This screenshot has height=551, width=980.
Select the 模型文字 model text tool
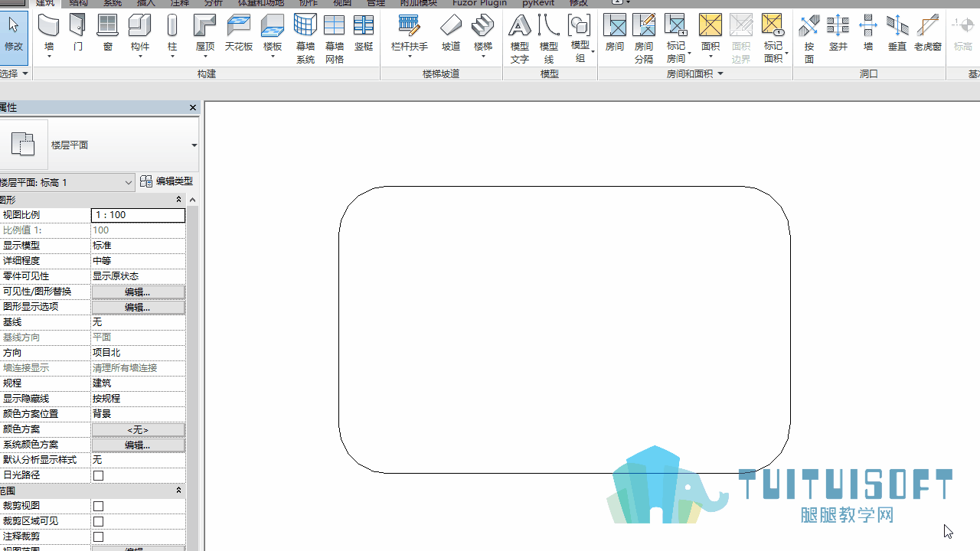point(520,38)
